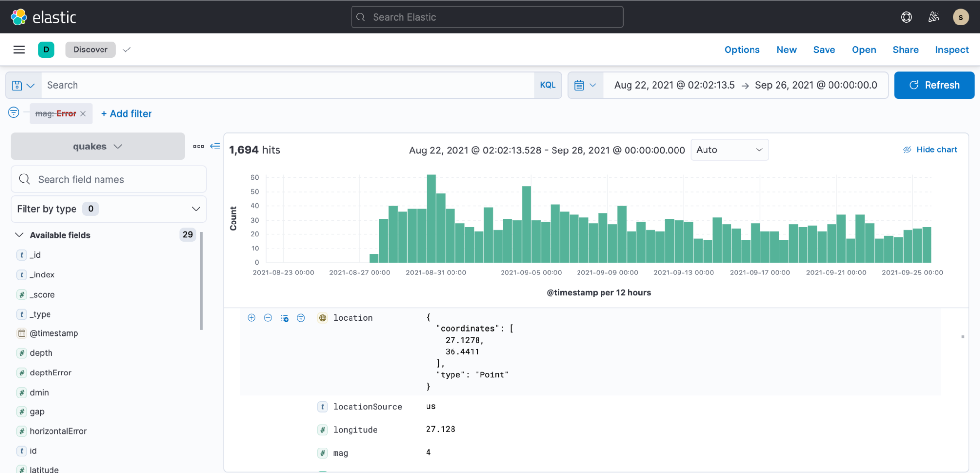
Task: Click the location geo-point type icon
Action: point(323,318)
